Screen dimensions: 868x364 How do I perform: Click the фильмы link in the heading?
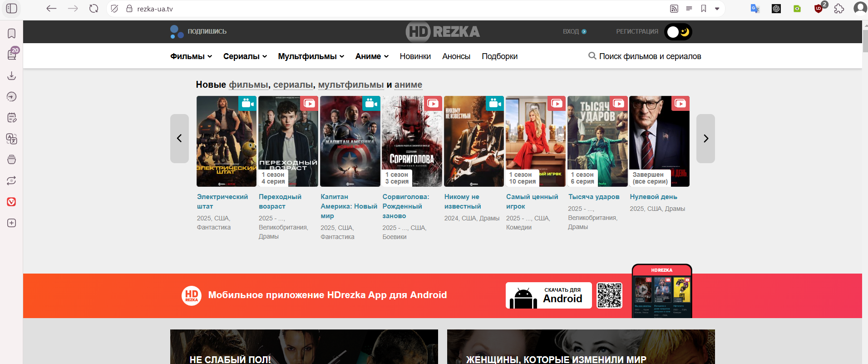pyautogui.click(x=248, y=85)
